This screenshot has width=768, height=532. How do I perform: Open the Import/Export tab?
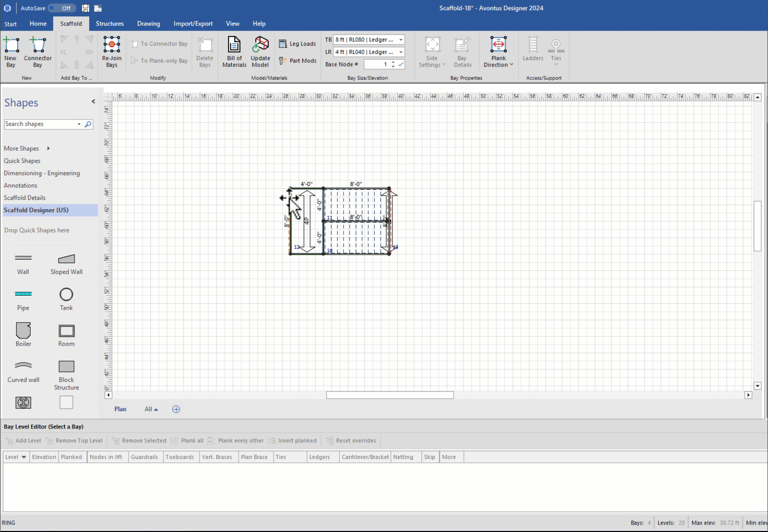(193, 24)
